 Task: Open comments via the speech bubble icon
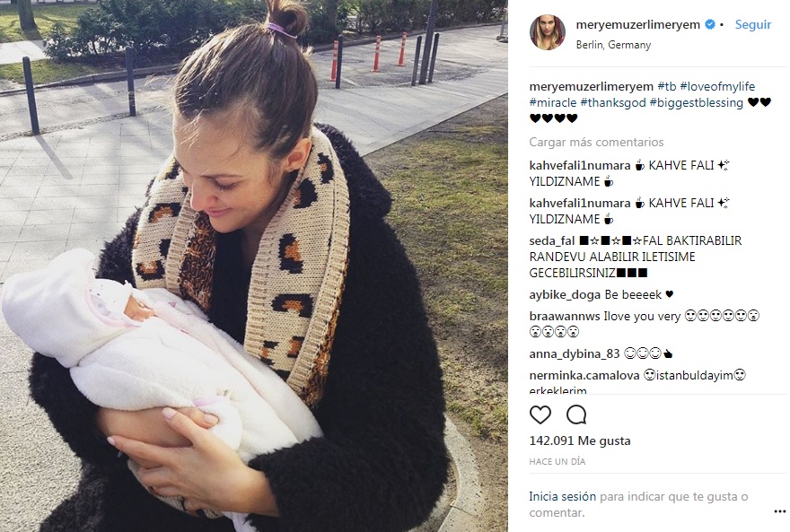(x=576, y=415)
